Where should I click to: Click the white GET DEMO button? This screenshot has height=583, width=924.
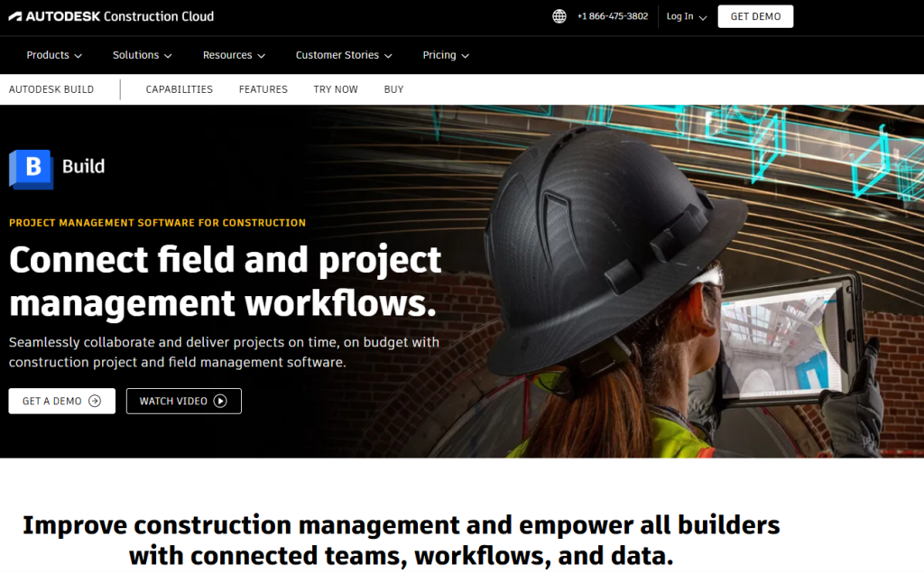pos(755,16)
